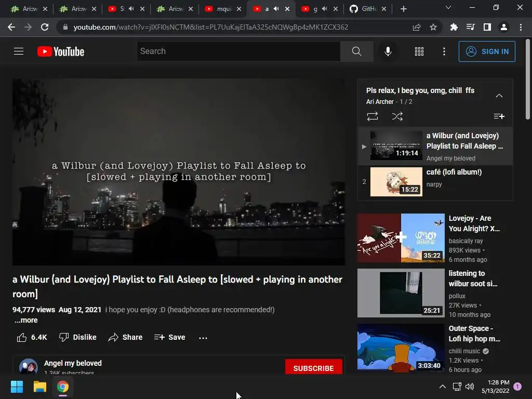Toggle shuffle playlist in playlist panel

pyautogui.click(x=397, y=116)
